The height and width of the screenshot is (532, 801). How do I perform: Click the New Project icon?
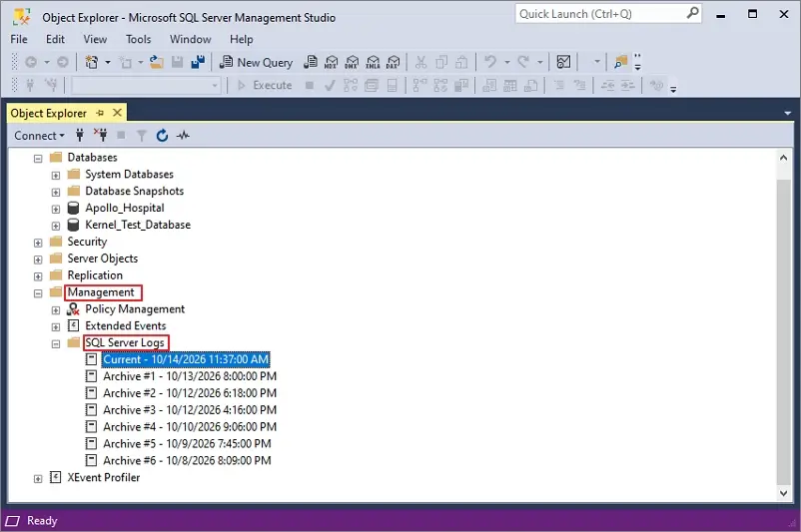coord(92,62)
